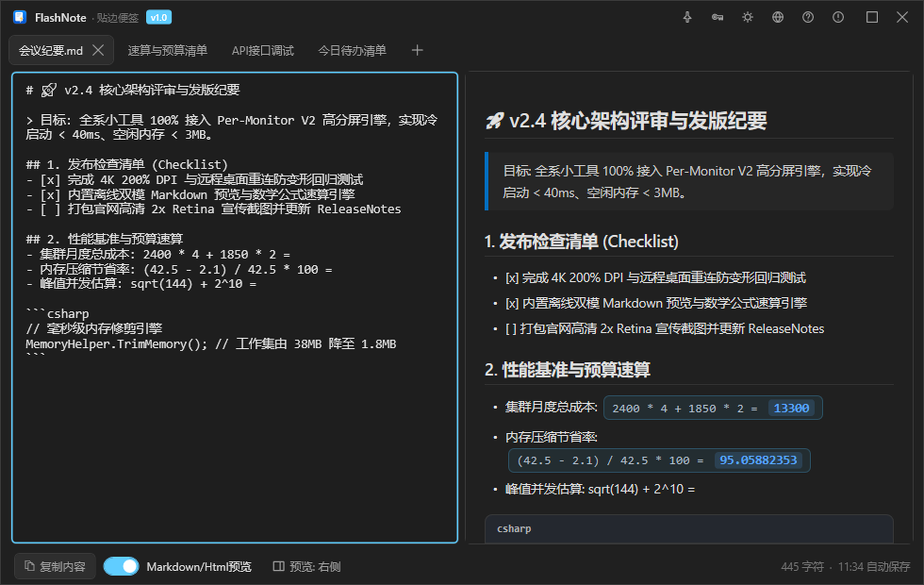Viewport: 924px width, 585px height.
Task: Open help with question mark icon
Action: 808,17
